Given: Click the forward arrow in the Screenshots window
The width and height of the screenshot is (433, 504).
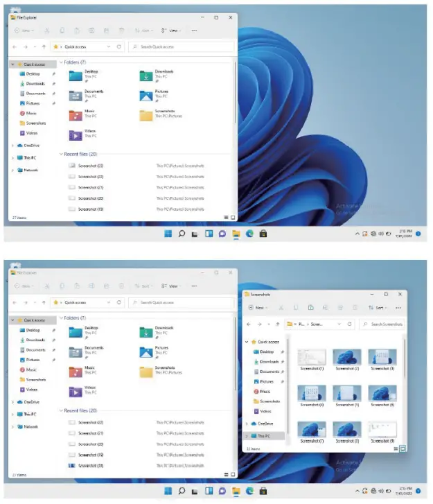Looking at the screenshot, I should [260, 324].
